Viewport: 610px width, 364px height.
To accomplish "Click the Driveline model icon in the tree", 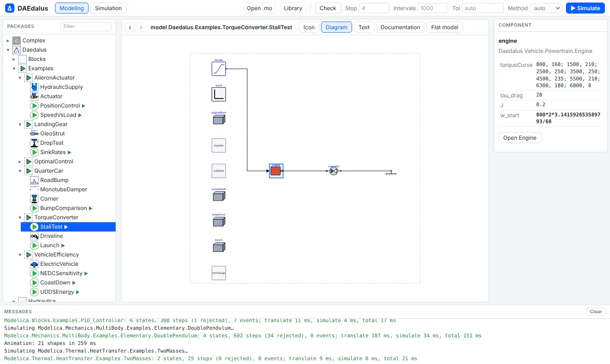I will click(x=34, y=236).
